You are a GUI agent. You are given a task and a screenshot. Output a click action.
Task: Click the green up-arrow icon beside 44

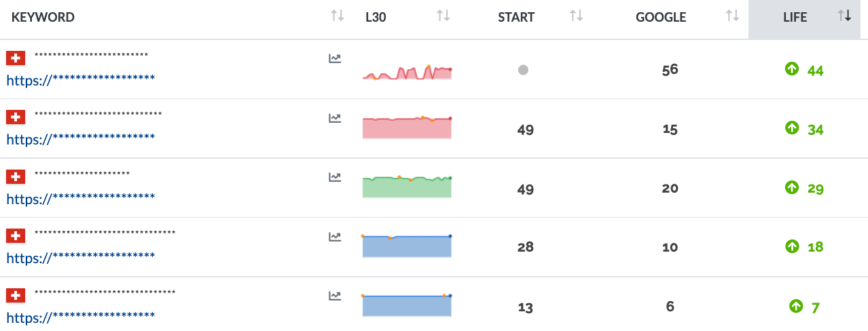pos(791,69)
